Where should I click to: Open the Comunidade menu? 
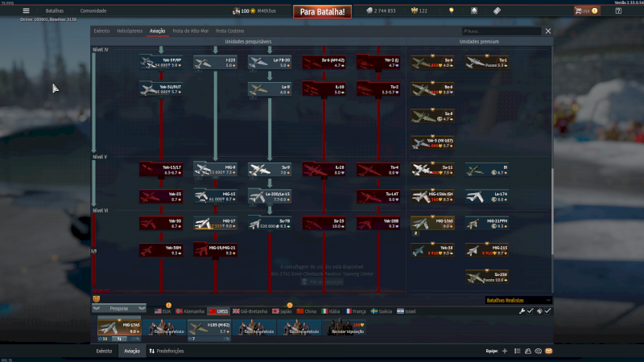93,10
